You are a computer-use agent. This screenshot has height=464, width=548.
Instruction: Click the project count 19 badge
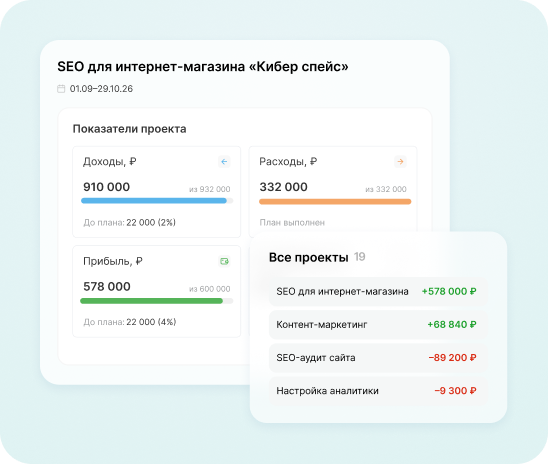(x=359, y=257)
